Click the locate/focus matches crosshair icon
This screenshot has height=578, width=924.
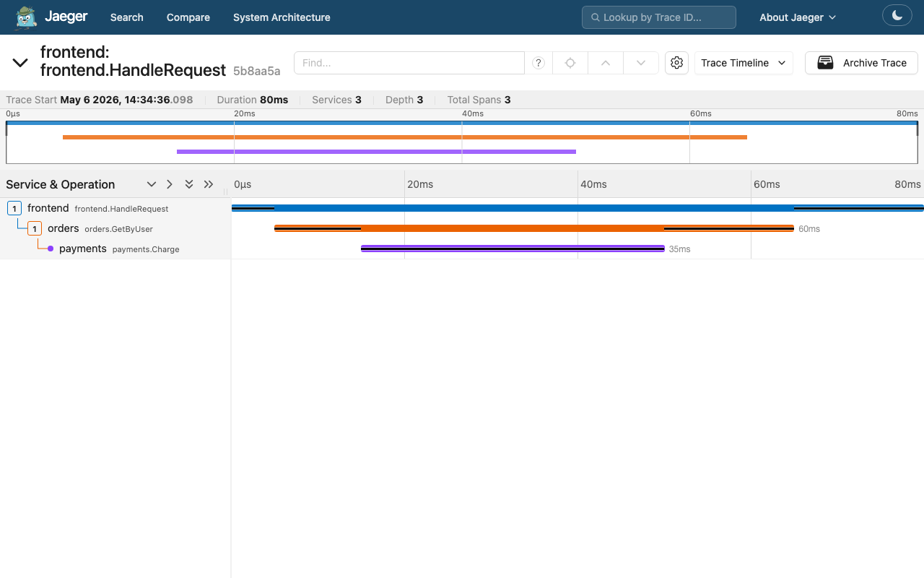click(570, 63)
